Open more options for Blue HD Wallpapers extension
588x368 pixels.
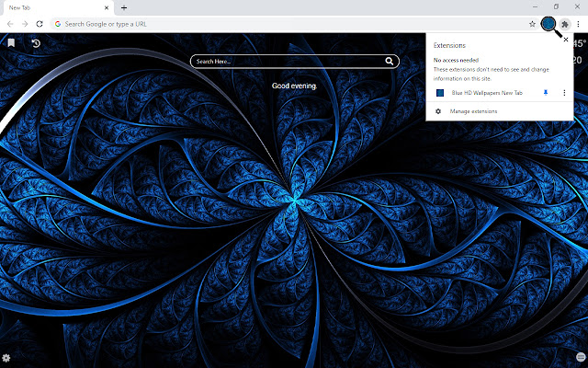coord(564,93)
